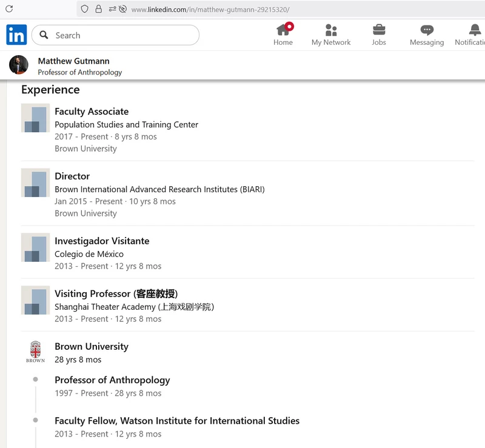Reload the page with the browser refresh icon
The width and height of the screenshot is (485, 448).
9,8
